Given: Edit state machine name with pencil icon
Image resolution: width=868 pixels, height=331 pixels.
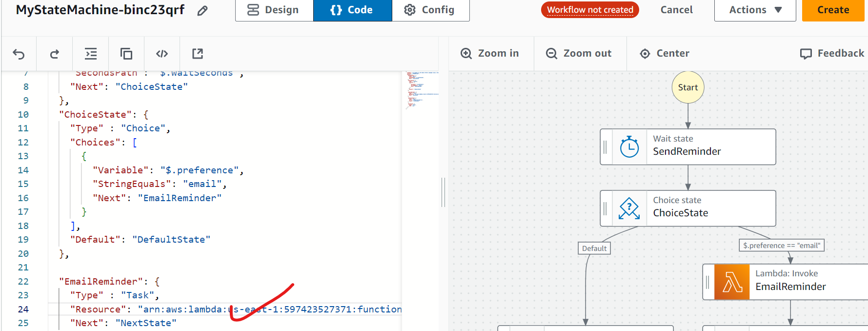Looking at the screenshot, I should coord(202,11).
